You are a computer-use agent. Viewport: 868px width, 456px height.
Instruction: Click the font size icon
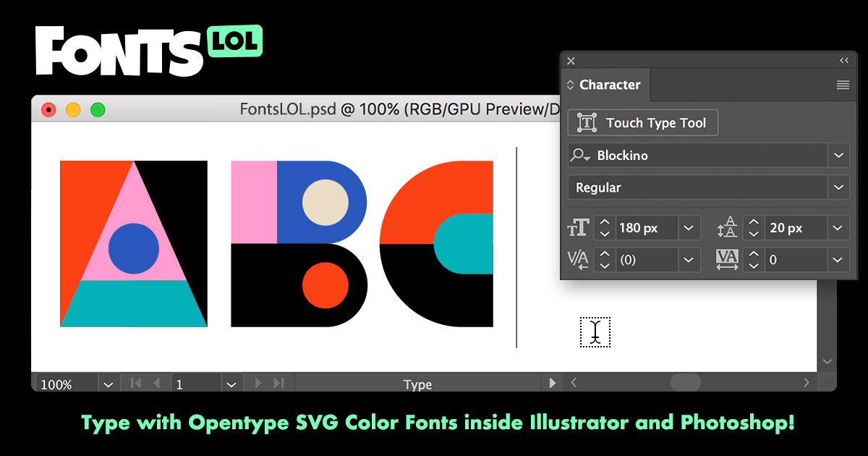click(x=579, y=228)
